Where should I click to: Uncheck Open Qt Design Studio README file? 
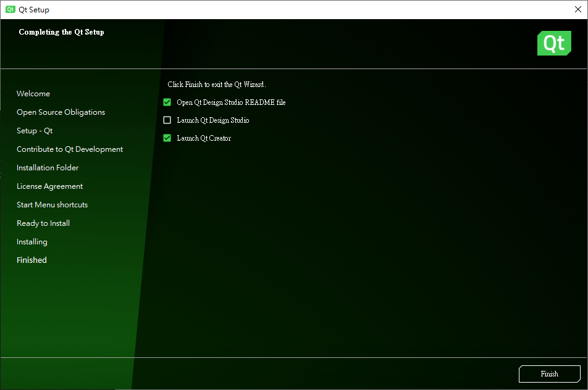[167, 102]
